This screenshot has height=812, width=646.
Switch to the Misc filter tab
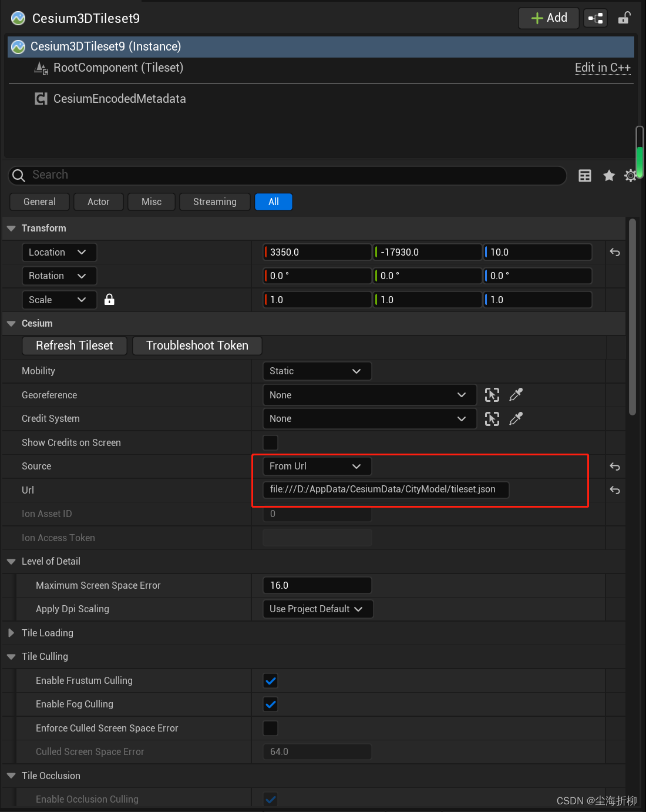click(x=152, y=202)
